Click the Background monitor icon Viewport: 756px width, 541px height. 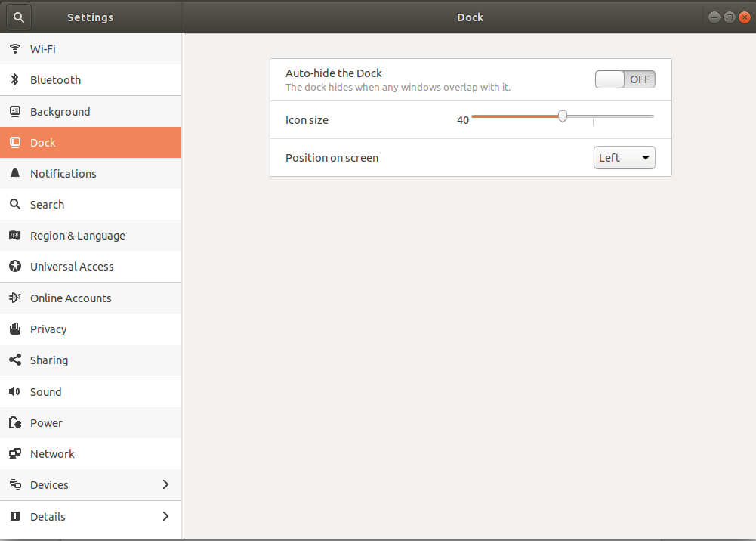[x=15, y=111]
